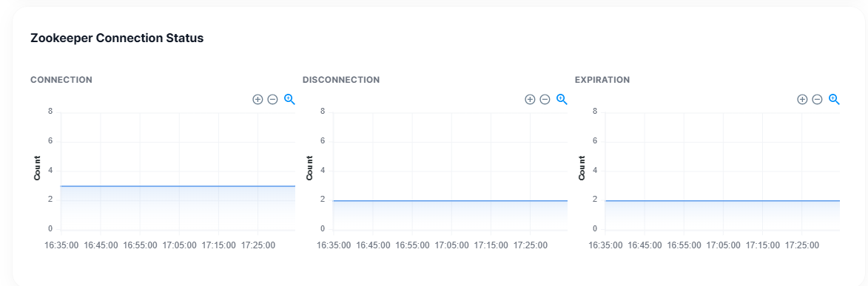Viewport: 868px width, 286px height.
Task: Activate selection zoom magnifier on the Expiration chart
Action: [x=834, y=100]
